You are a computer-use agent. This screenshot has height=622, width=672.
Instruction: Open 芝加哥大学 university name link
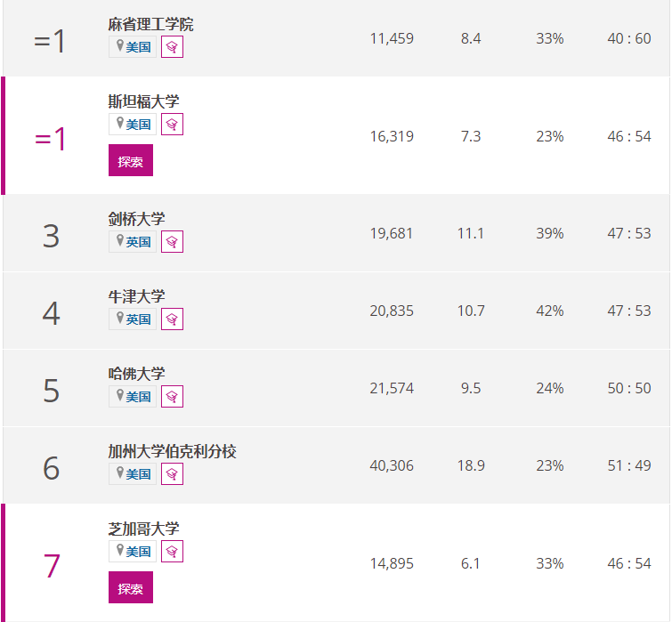coord(143,529)
